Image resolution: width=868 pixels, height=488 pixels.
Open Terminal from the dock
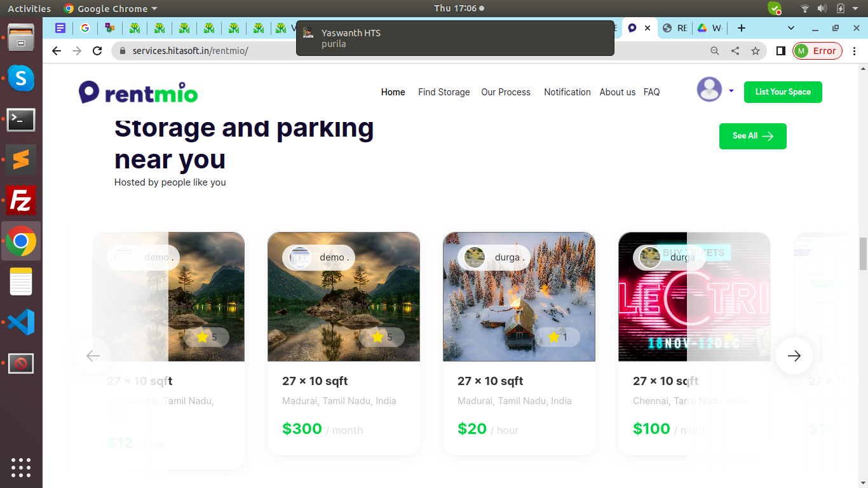pos(21,119)
